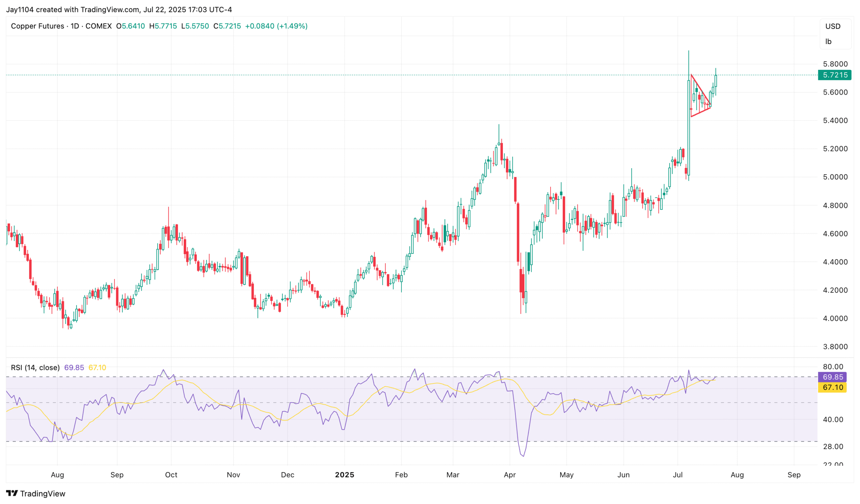The image size is (860, 504).
Task: Click the high value H5.7715
Action: click(163, 26)
